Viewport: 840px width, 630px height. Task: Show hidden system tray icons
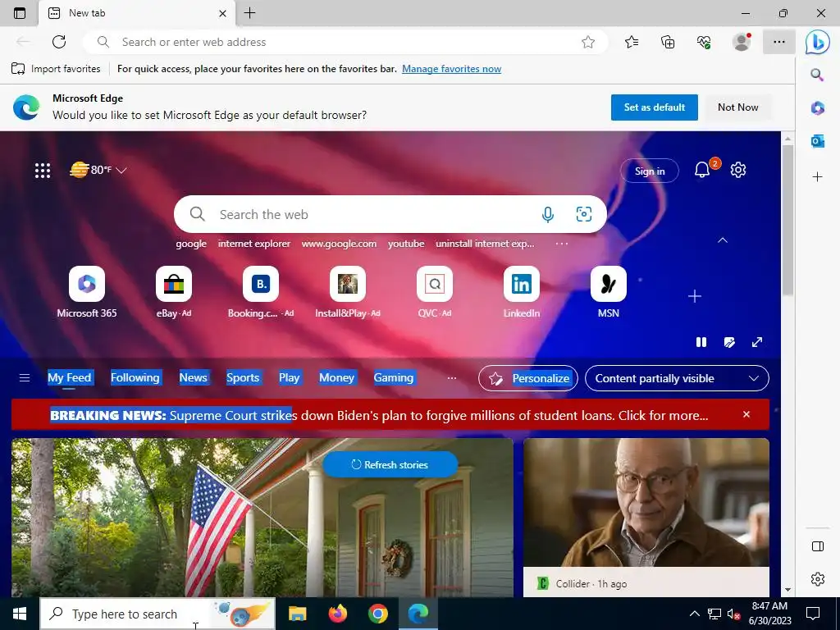pyautogui.click(x=694, y=614)
